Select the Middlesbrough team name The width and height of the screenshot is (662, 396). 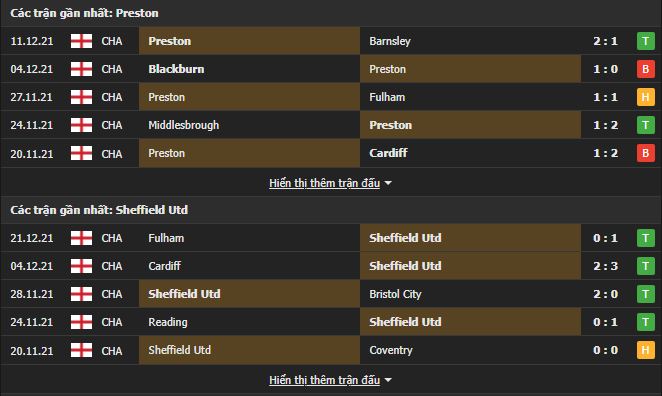[184, 125]
